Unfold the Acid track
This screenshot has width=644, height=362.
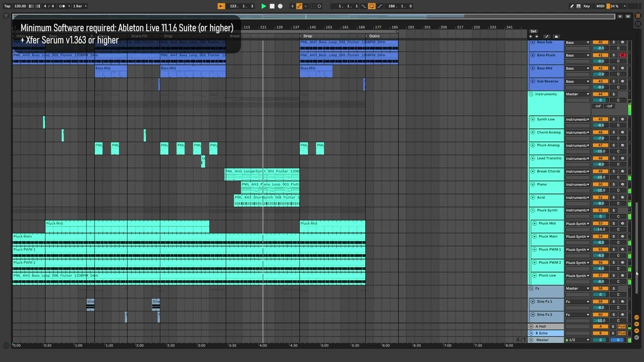[x=533, y=198]
